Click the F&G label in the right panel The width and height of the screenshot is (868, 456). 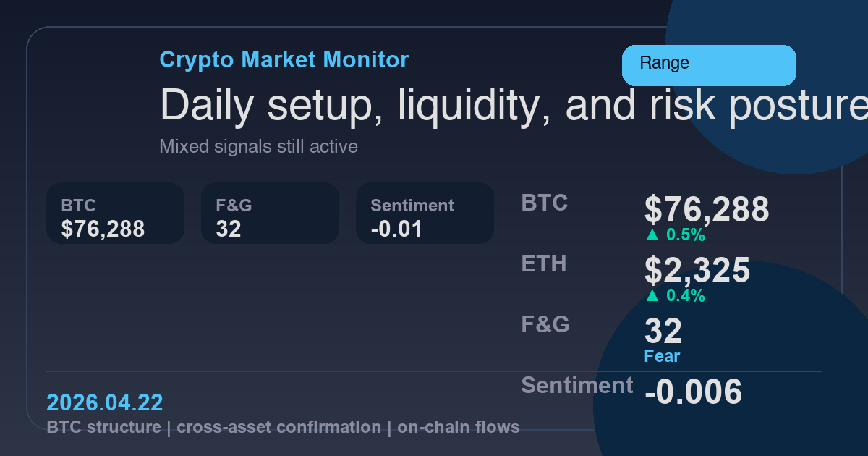[545, 325]
